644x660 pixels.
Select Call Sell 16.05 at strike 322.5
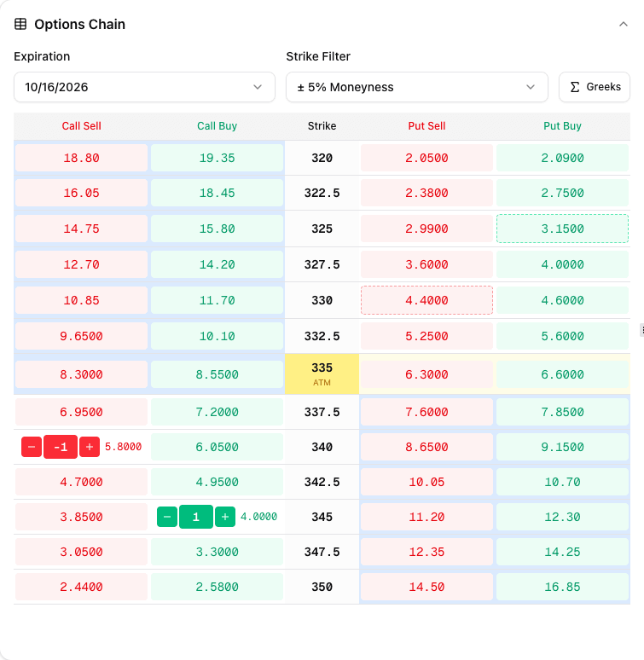click(x=82, y=193)
